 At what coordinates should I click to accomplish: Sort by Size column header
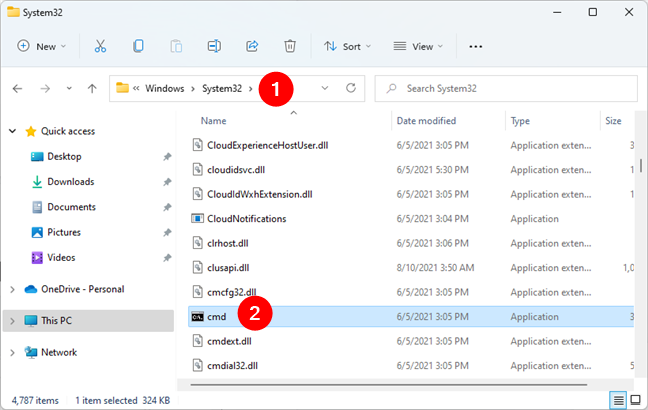[613, 121]
